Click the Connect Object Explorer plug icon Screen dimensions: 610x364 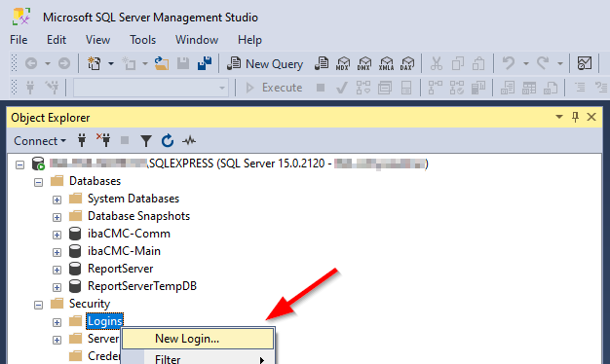pos(82,140)
